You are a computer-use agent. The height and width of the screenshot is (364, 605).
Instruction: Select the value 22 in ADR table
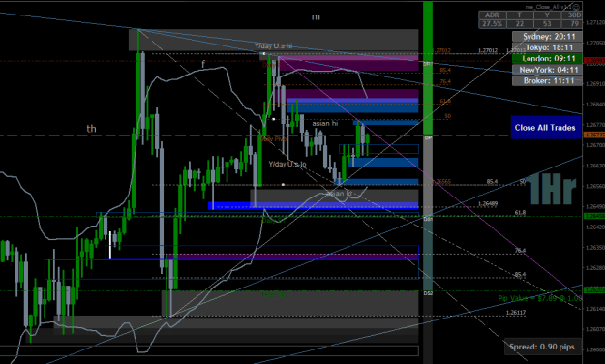coord(520,24)
